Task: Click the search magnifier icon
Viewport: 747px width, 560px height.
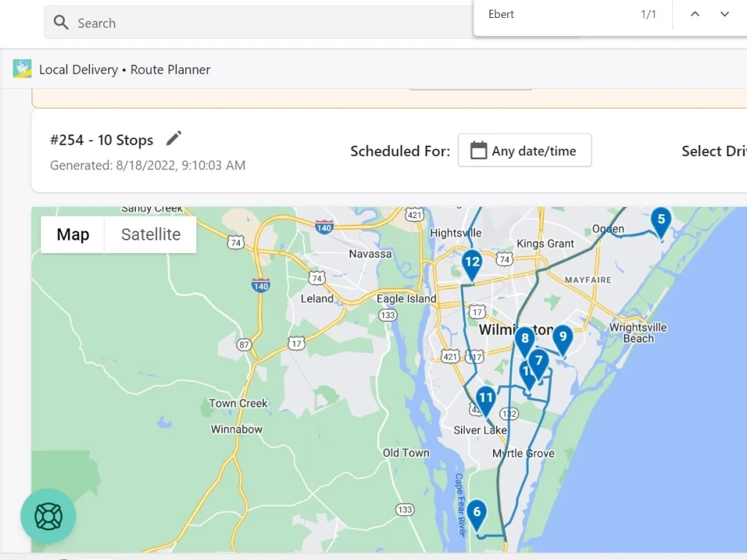Action: (61, 22)
